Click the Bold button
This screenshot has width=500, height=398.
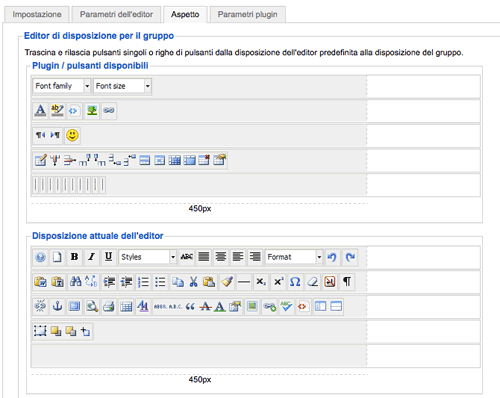coord(74,257)
